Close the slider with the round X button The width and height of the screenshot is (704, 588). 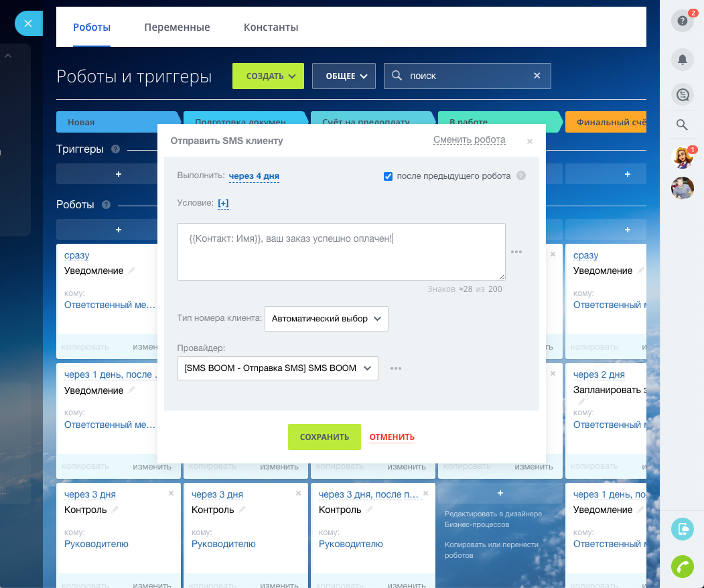28,23
